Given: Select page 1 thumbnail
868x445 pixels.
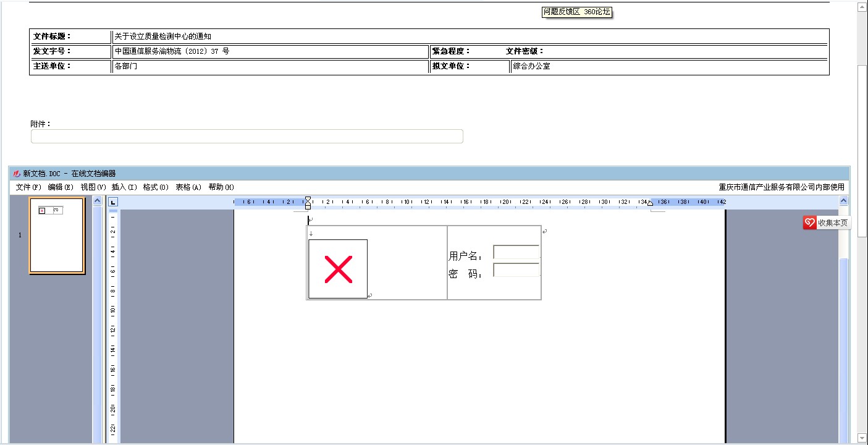Looking at the screenshot, I should [x=56, y=235].
